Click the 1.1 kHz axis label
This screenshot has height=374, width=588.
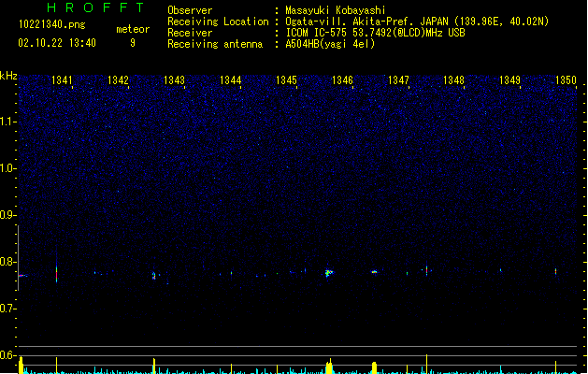click(x=7, y=122)
